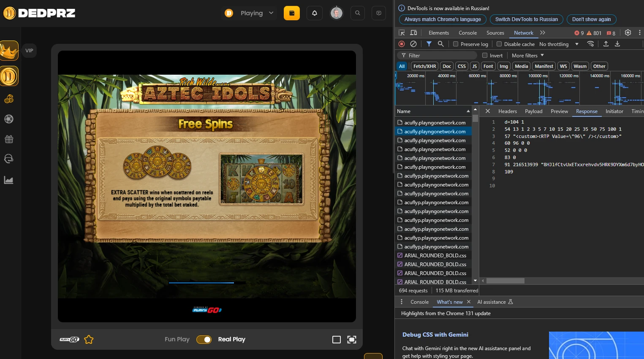Clear the network log
The height and width of the screenshot is (359, 644).
click(x=413, y=44)
